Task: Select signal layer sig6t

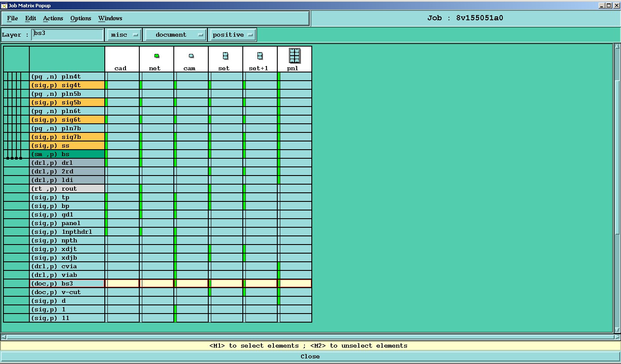Action: [x=67, y=119]
